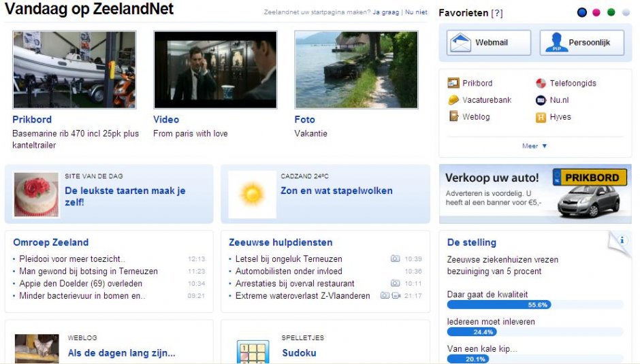This screenshot has height=364, width=640.
Task: Open the Video heading link
Action: tap(166, 120)
